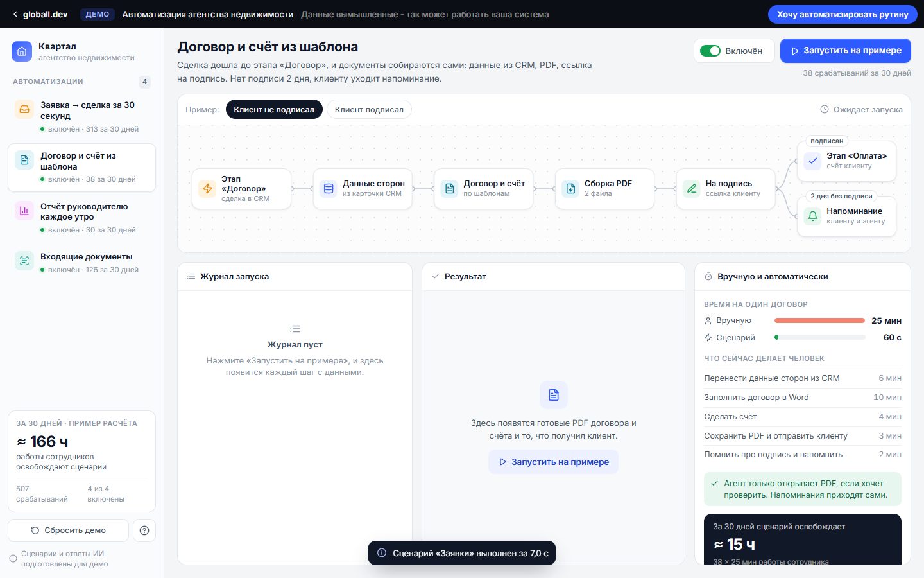Click the Квартал house logo icon
Viewport: 924px width, 578px height.
coord(22,51)
